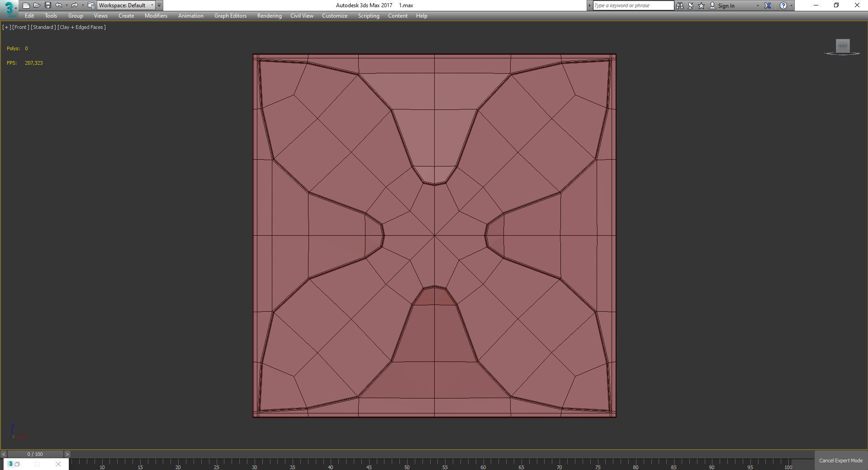Screen dimensions: 868x470
Task: Click the binoculars search icon
Action: (679, 5)
